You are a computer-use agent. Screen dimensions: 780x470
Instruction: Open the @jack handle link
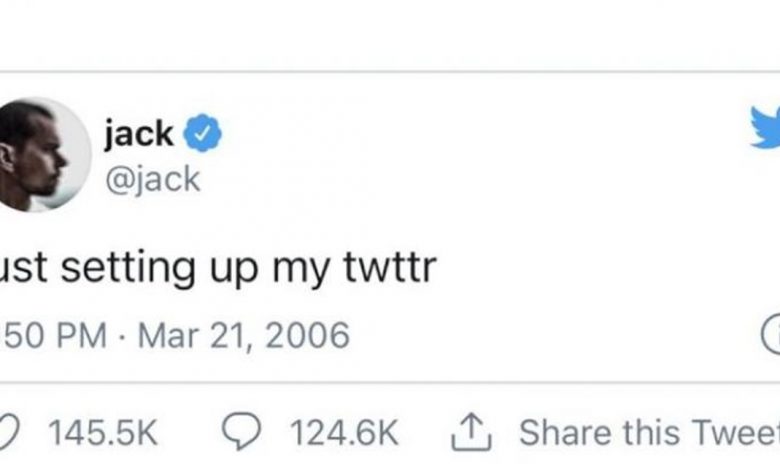(x=153, y=179)
